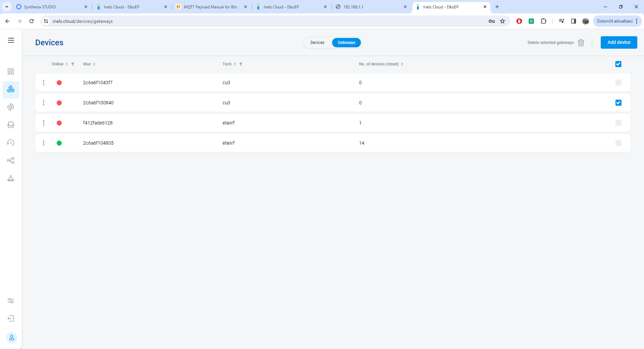The height and width of the screenshot is (349, 644).
Task: Uncheck the checkbox for gateway 2c6a6f100840
Action: coord(618,103)
